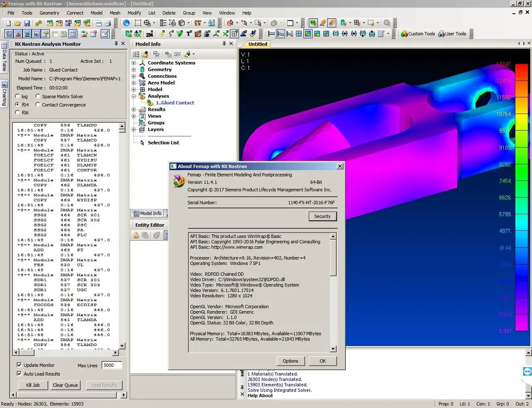Click the Options button in About dialog

[291, 361]
